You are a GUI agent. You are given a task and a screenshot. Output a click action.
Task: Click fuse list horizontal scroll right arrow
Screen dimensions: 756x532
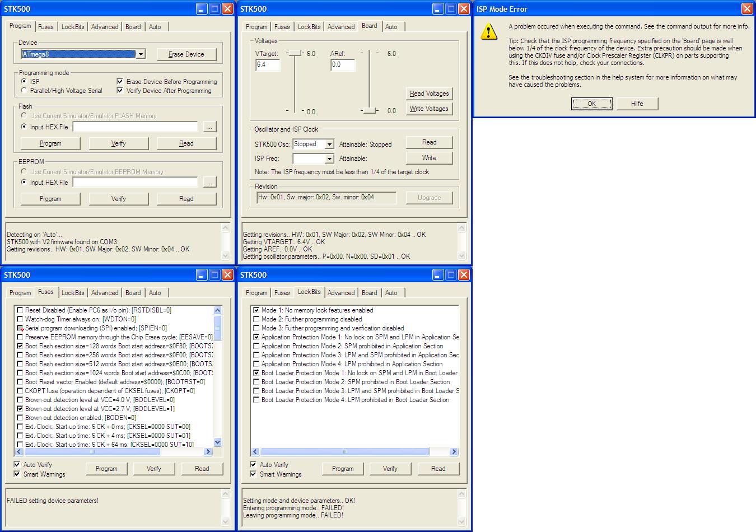pyautogui.click(x=208, y=452)
